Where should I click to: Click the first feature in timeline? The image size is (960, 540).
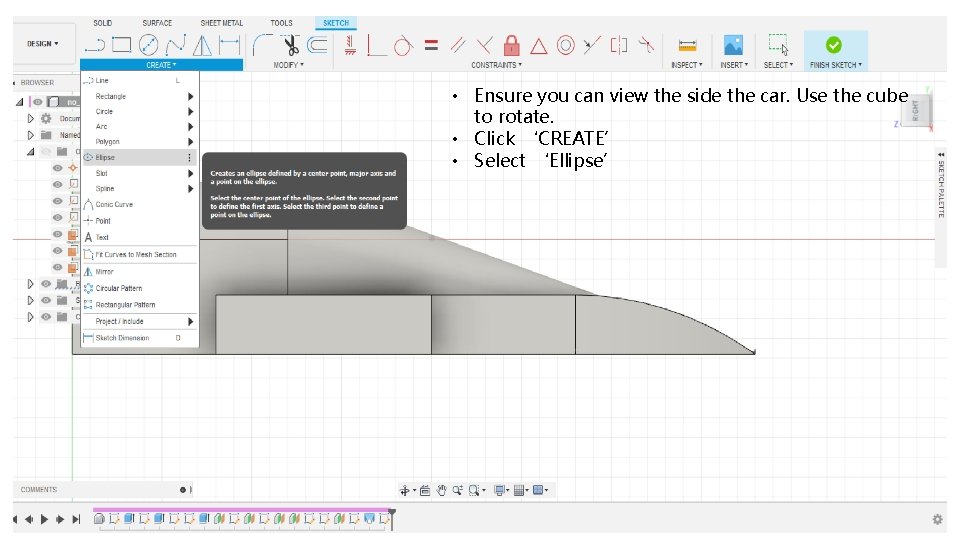(99, 519)
